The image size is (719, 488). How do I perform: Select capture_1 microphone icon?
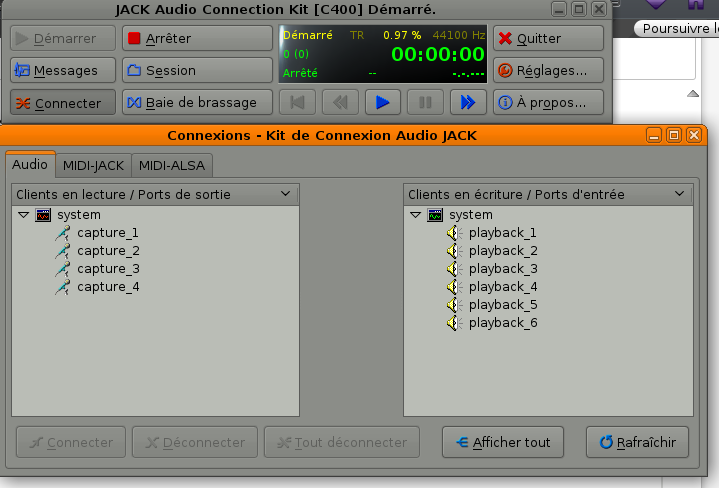[63, 233]
